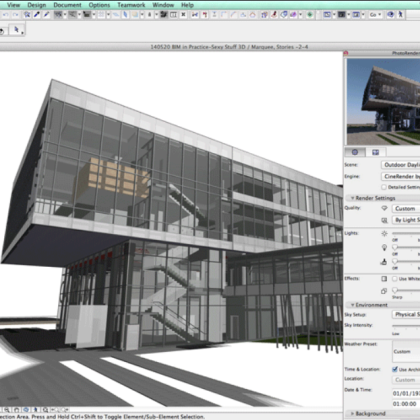
Task: Close the PhotoRender panel with red button
Action: (x=346, y=53)
